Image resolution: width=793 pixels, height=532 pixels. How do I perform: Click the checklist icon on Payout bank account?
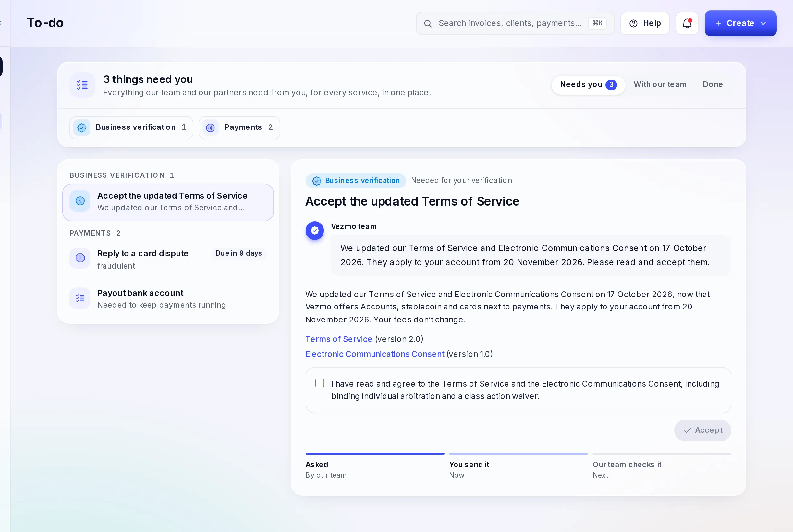coord(80,298)
